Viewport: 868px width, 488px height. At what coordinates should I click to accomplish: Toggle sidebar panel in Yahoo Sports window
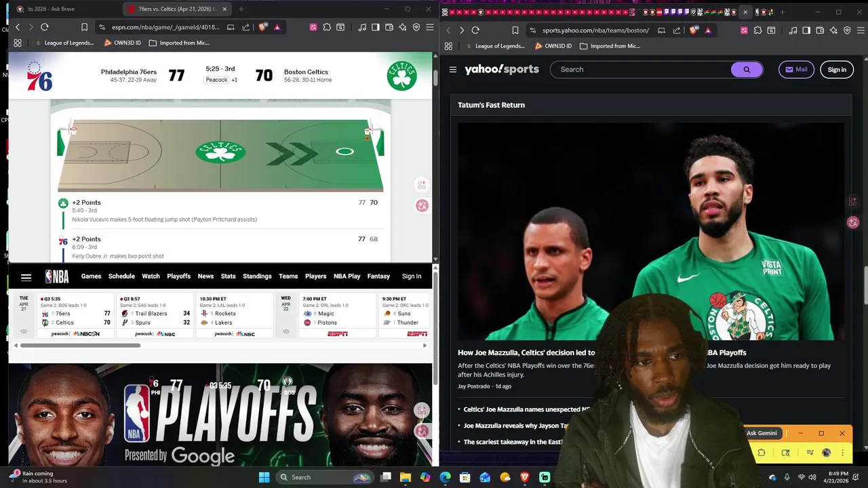click(x=806, y=30)
